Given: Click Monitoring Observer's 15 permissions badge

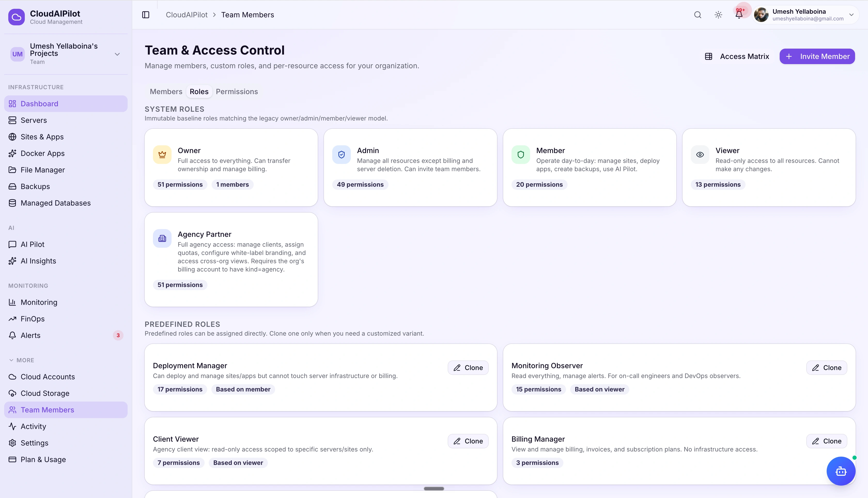Looking at the screenshot, I should coord(539,389).
